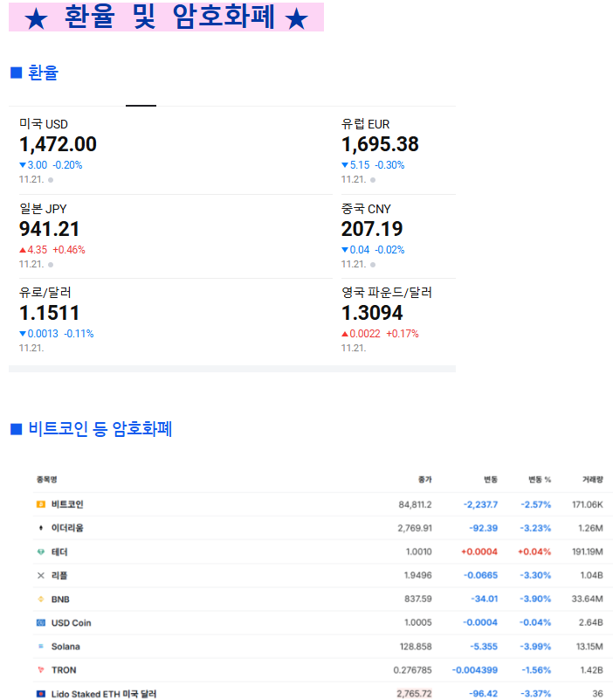Click the 변동 % column header
The height and width of the screenshot is (700, 613).
(x=539, y=480)
